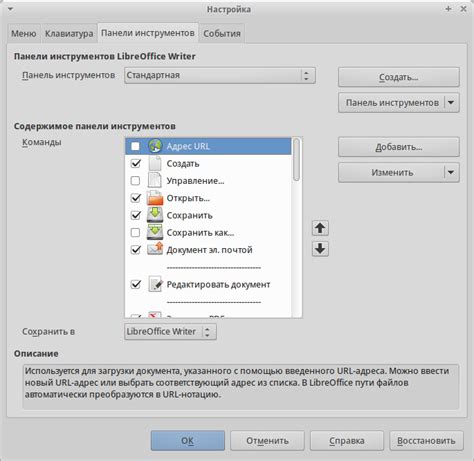Open the Сохранить в LibreOffice Writer dropdown
The height and width of the screenshot is (461, 474).
[170, 332]
